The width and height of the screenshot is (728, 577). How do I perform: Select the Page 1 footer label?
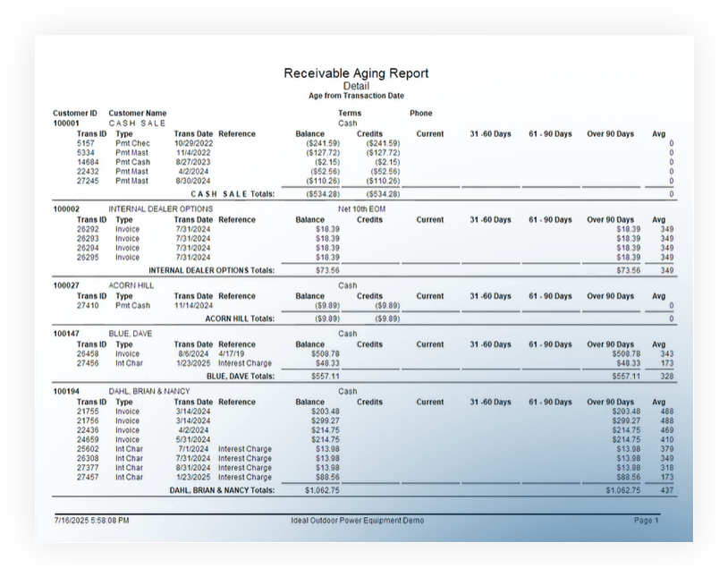point(646,521)
